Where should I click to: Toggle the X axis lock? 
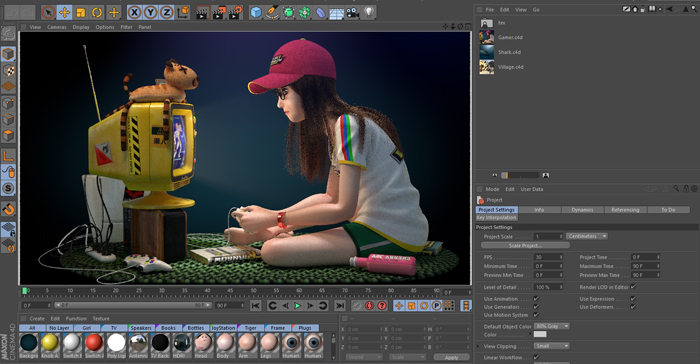134,13
